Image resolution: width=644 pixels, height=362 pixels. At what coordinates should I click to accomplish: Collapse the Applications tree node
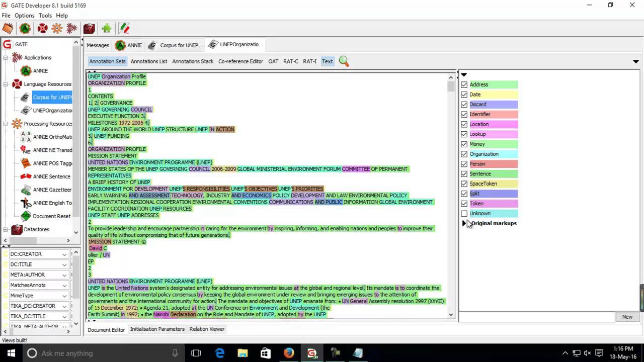point(6,58)
